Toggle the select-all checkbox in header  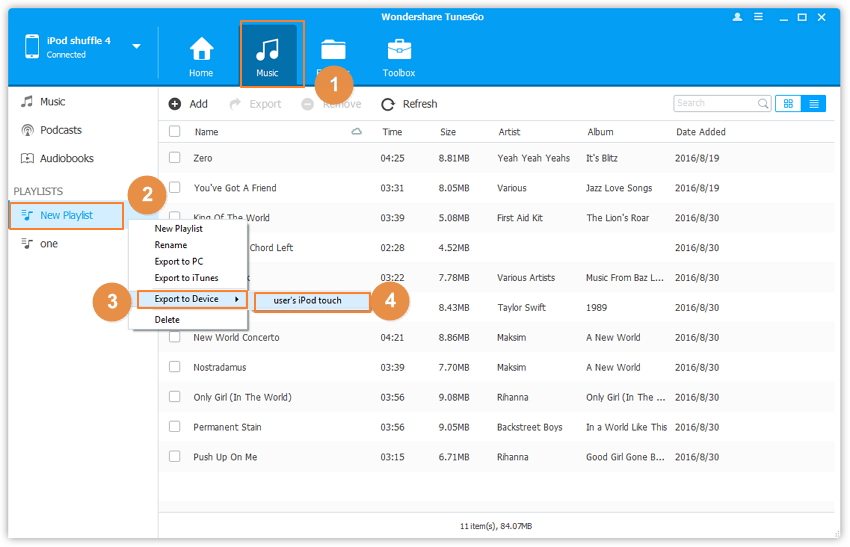click(175, 132)
